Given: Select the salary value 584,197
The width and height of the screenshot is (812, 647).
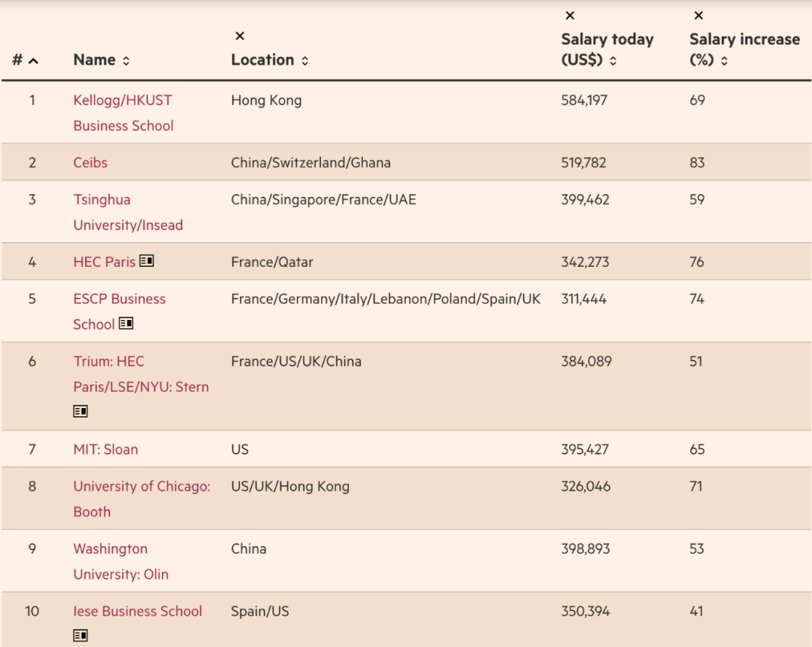Looking at the screenshot, I should click(584, 101).
